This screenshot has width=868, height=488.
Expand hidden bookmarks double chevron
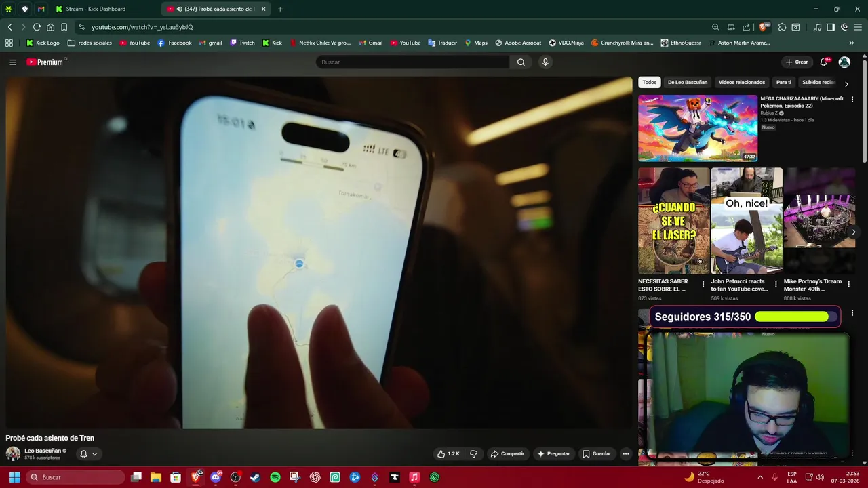tap(851, 43)
